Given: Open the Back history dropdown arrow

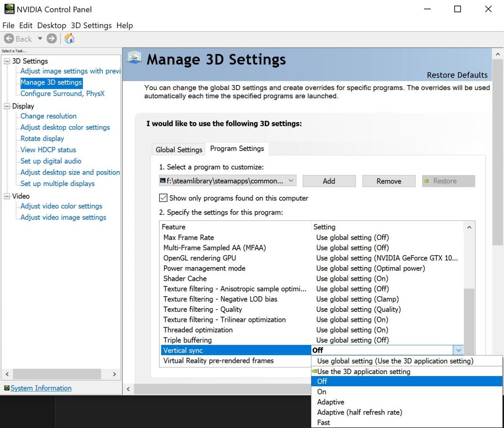Looking at the screenshot, I should pos(40,39).
